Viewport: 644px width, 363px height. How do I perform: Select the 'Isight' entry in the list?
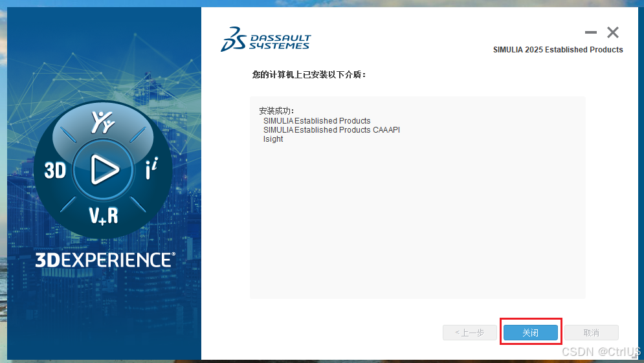[273, 138]
